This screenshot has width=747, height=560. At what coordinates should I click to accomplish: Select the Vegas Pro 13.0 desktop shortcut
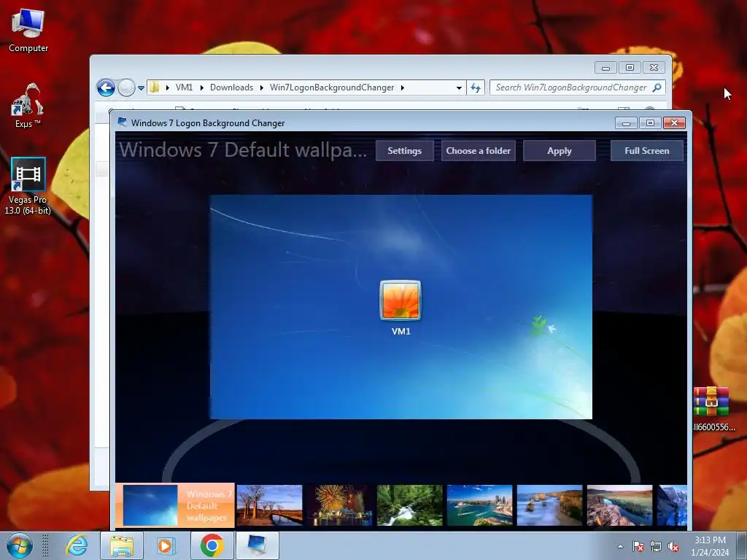28,186
